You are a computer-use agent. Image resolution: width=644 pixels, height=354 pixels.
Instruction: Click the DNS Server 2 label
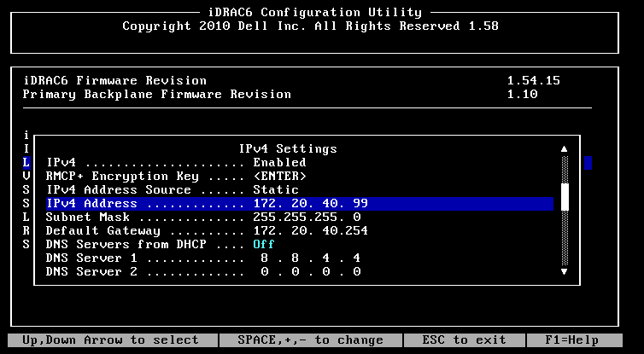pyautogui.click(x=91, y=271)
